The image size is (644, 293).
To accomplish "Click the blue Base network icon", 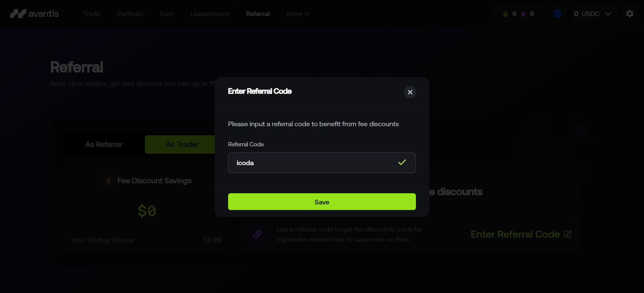I will [x=557, y=13].
